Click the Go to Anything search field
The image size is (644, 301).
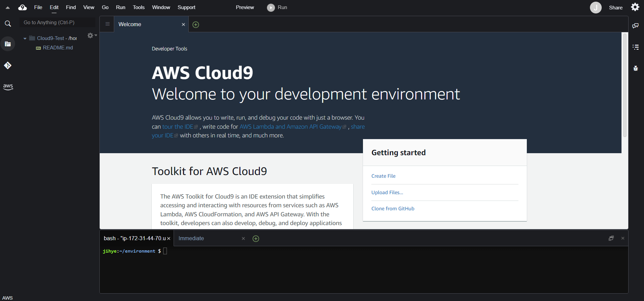[57, 23]
